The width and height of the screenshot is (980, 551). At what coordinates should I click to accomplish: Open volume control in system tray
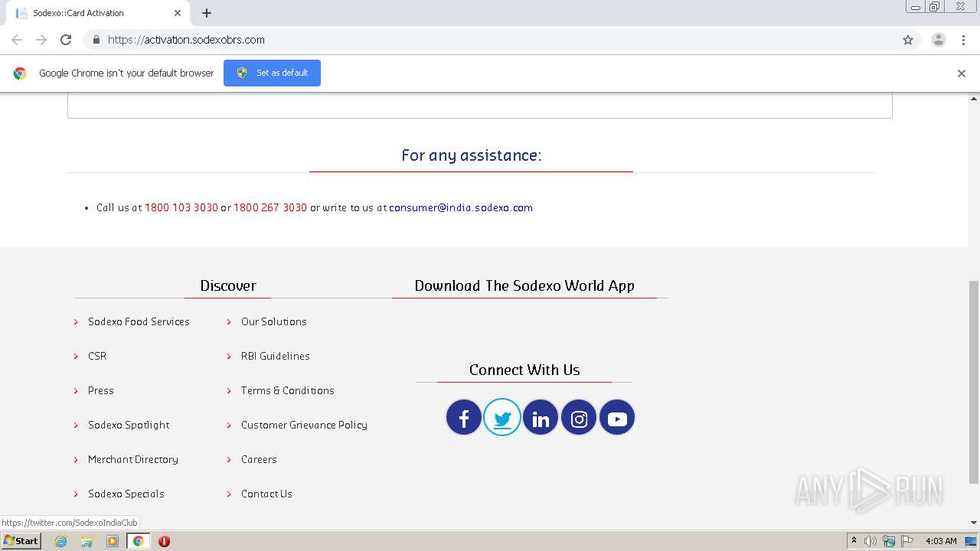[x=871, y=541]
